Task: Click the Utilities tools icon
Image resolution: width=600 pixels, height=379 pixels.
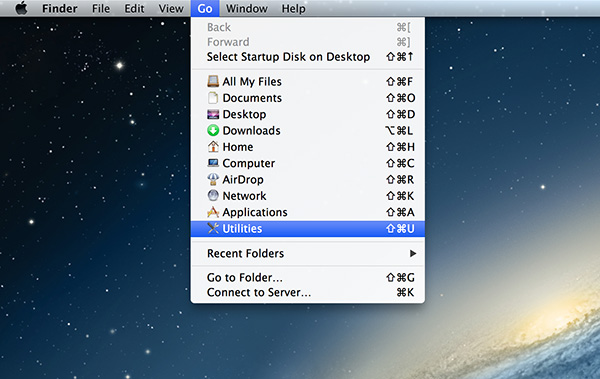Action: (213, 228)
